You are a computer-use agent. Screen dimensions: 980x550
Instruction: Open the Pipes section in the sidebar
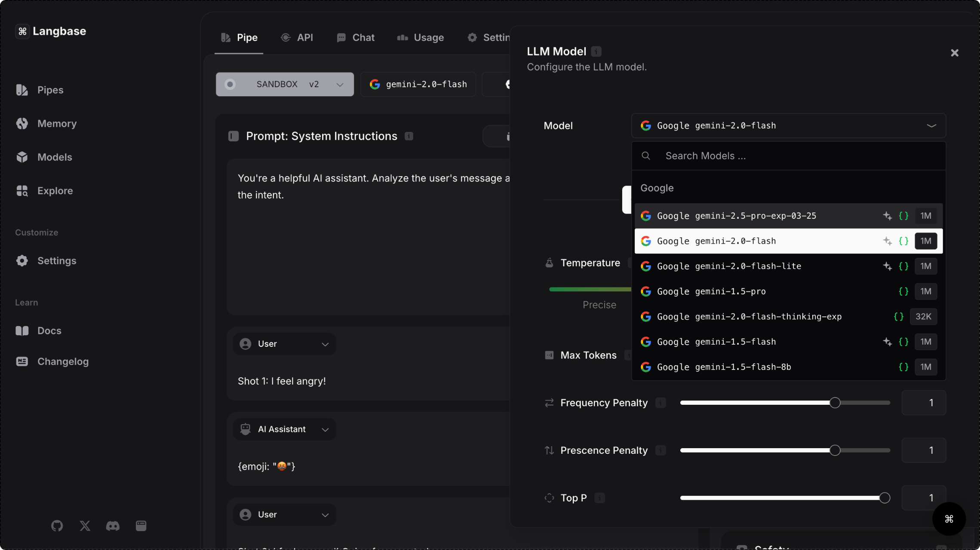pyautogui.click(x=50, y=90)
